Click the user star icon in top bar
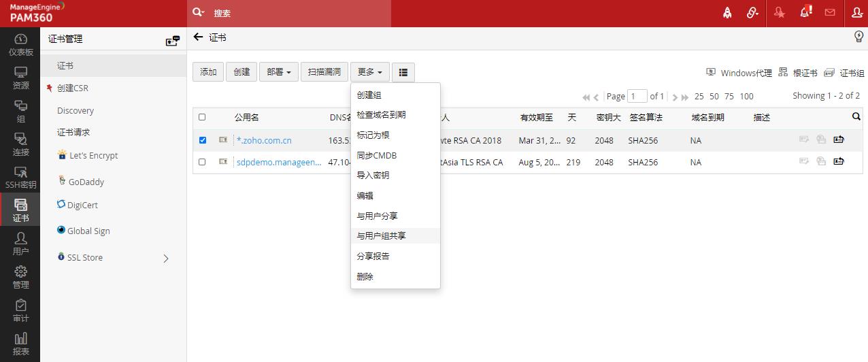The image size is (868, 362). pyautogui.click(x=780, y=13)
